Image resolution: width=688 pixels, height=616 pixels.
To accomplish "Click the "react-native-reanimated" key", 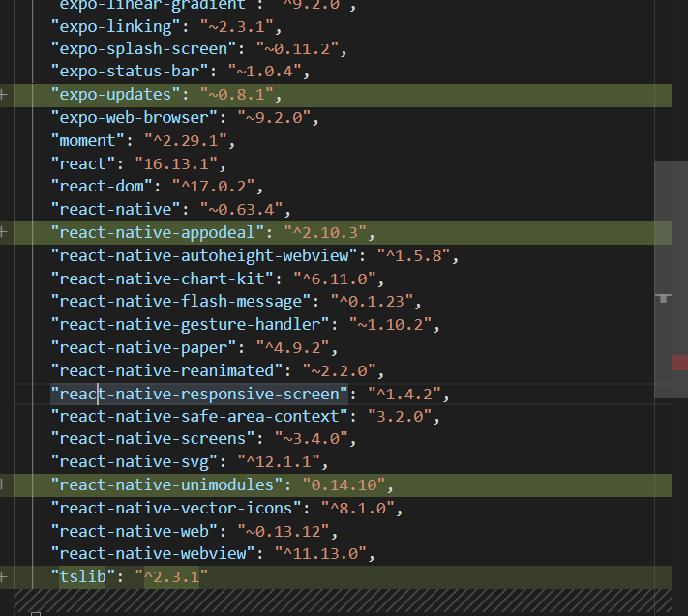I will point(167,371).
